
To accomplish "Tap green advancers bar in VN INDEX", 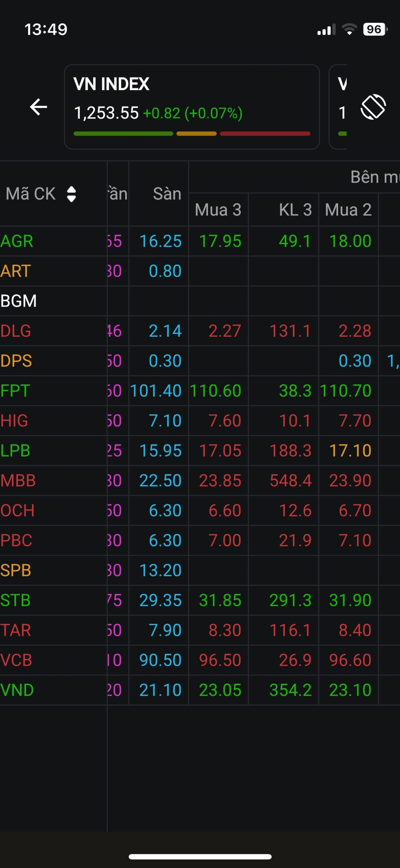I will 123,134.
